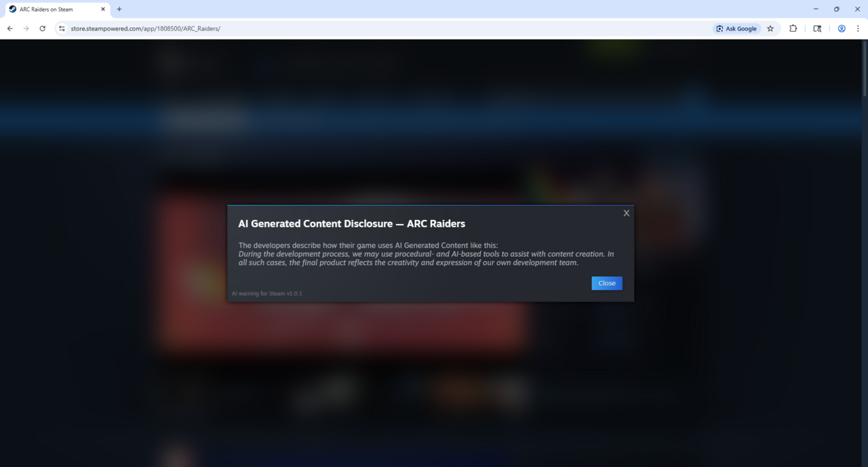Screen dimensions: 868x467
Task: Switch to the ARC Raiders on Steam tab
Action: [57, 10]
